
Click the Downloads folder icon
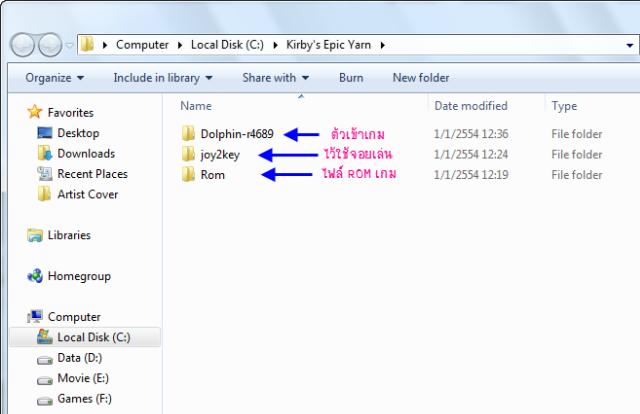[x=44, y=153]
